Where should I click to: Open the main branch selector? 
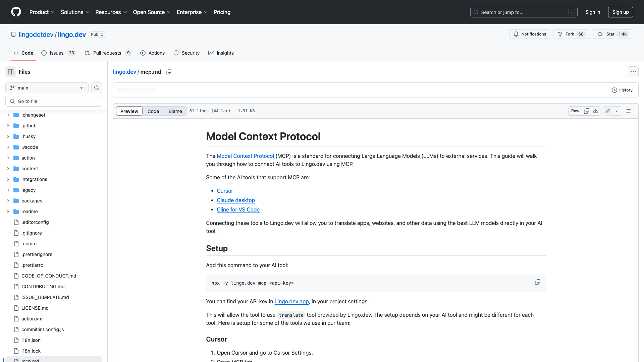coord(46,88)
